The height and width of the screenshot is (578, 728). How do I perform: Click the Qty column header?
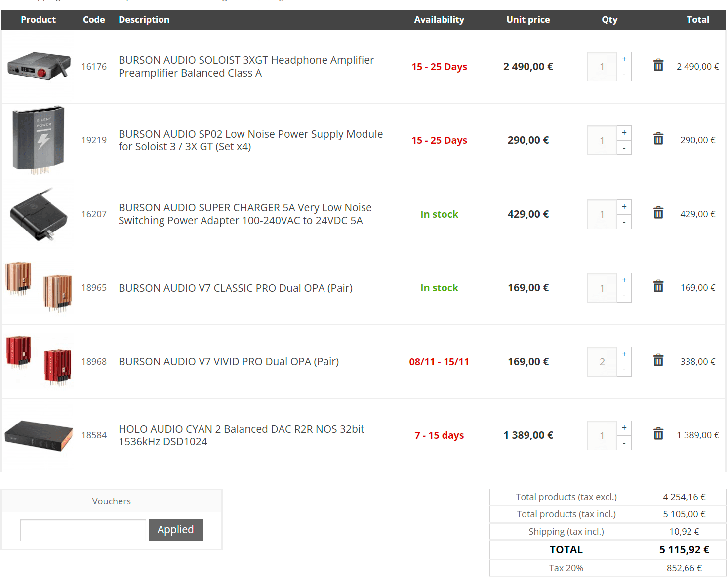609,20
